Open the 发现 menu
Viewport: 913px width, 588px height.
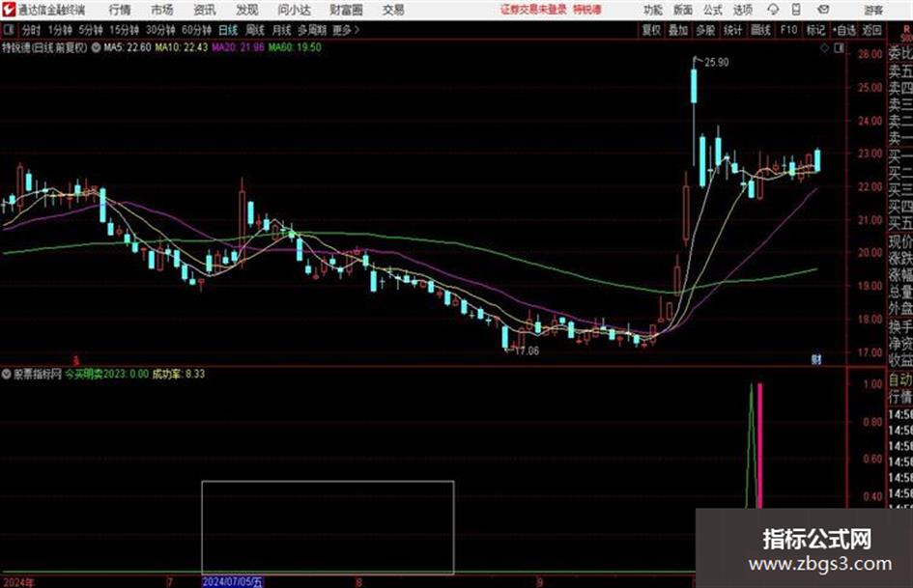[247, 10]
